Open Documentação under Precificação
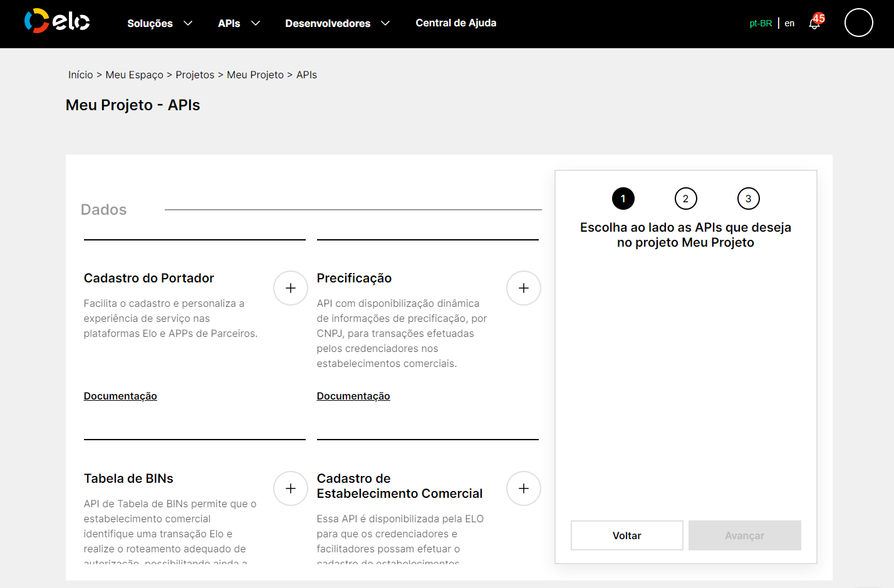 click(353, 396)
